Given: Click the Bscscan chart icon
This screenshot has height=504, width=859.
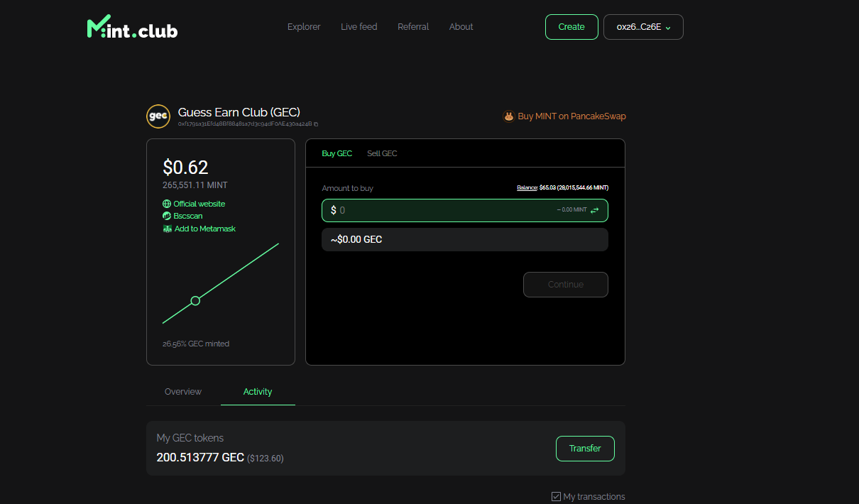Looking at the screenshot, I should click(167, 216).
